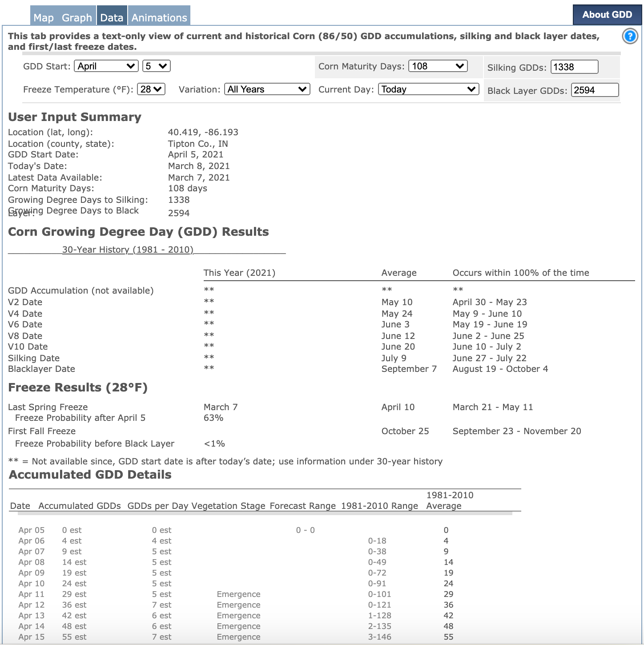Click the Forecast Range column header

click(x=302, y=506)
